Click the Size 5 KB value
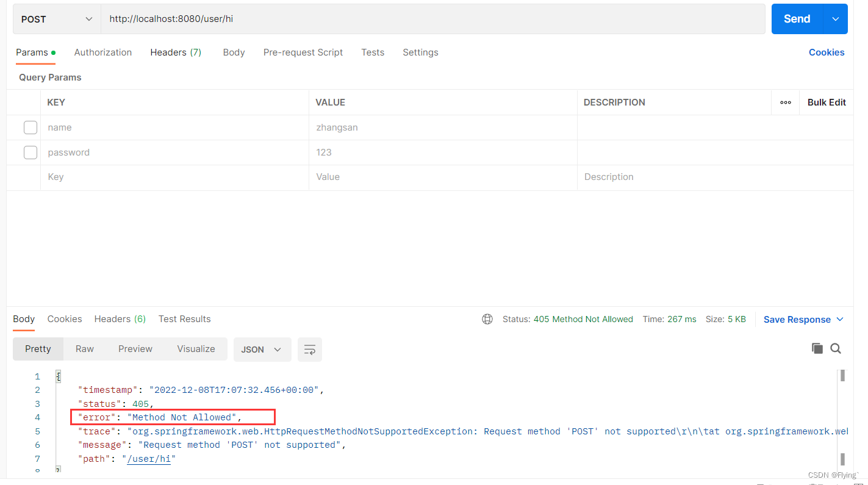Viewport: 868px width, 485px height. coord(736,319)
